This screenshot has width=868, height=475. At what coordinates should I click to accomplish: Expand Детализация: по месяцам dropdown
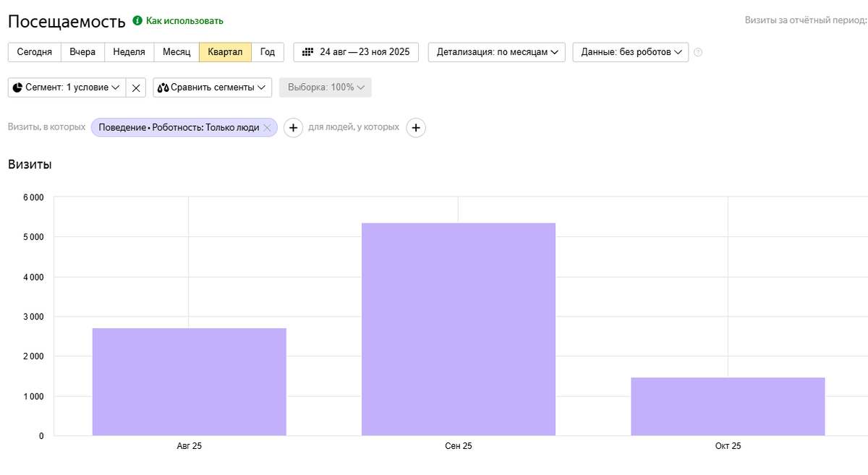pos(497,52)
